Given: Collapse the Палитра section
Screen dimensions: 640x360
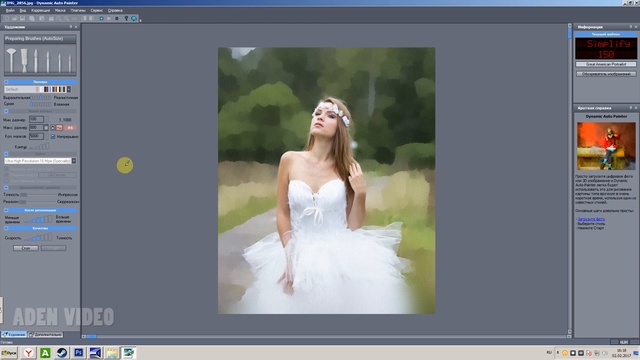Looking at the screenshot, I should tap(6, 82).
